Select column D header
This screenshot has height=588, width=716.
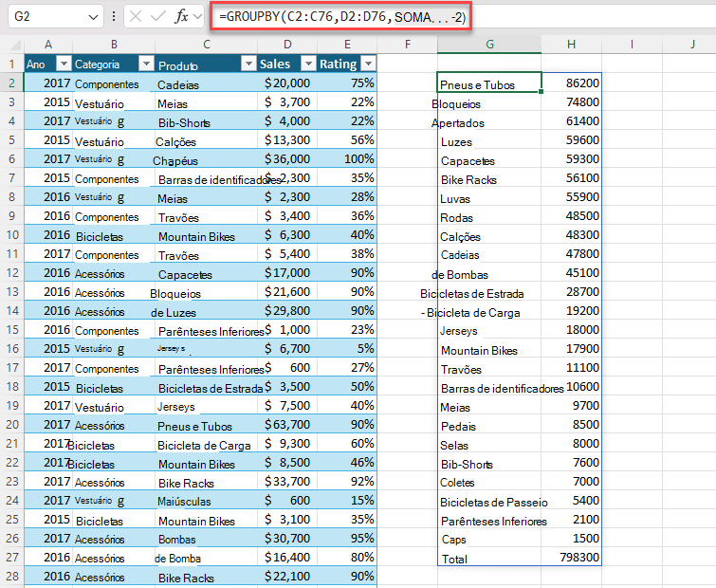point(287,45)
